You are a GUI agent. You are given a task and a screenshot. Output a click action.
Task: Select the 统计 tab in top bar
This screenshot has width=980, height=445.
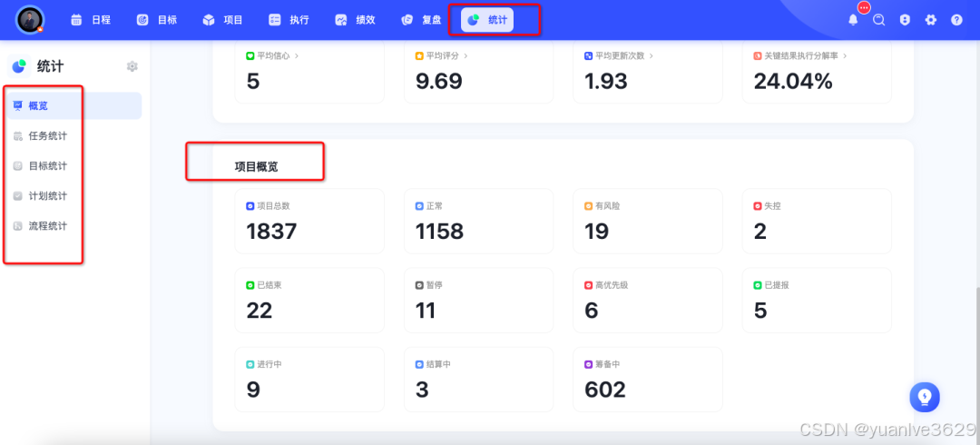click(487, 20)
